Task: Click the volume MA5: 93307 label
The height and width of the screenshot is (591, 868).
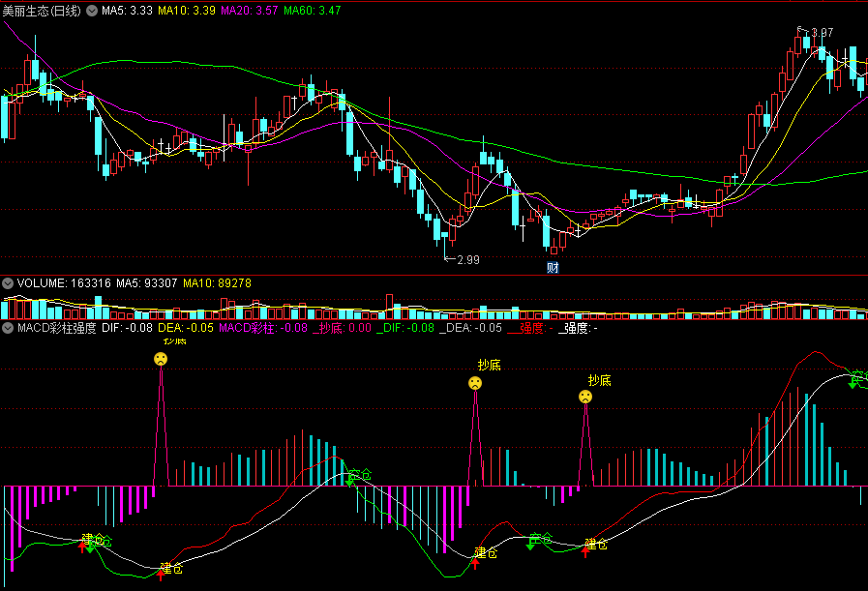Action: (x=147, y=283)
